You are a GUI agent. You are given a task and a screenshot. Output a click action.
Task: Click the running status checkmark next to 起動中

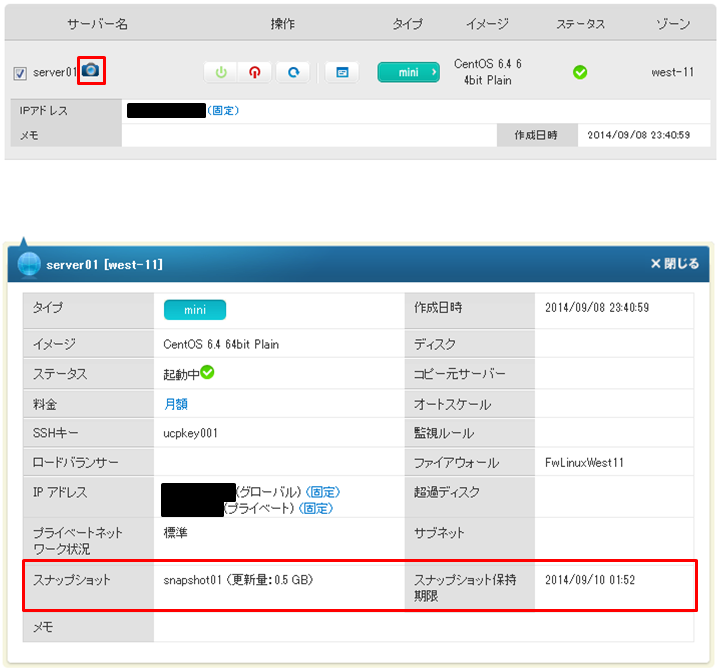(207, 373)
